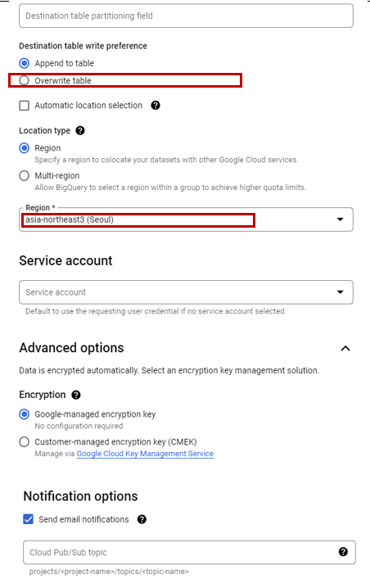Uncheck Send email notifications
This screenshot has height=588, width=370.
(x=28, y=519)
